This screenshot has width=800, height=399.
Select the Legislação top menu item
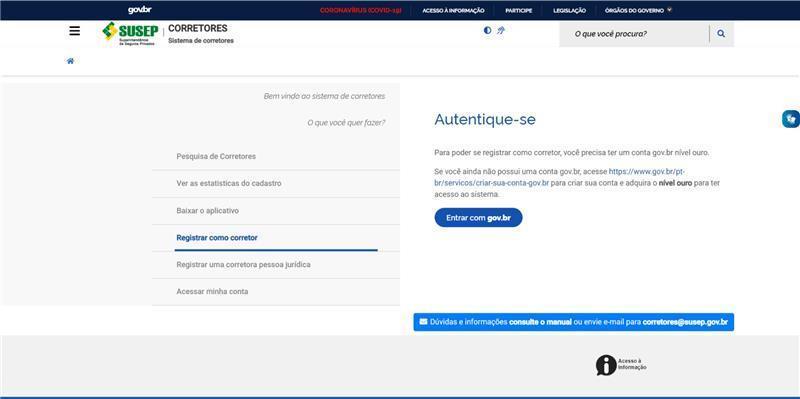coord(569,10)
